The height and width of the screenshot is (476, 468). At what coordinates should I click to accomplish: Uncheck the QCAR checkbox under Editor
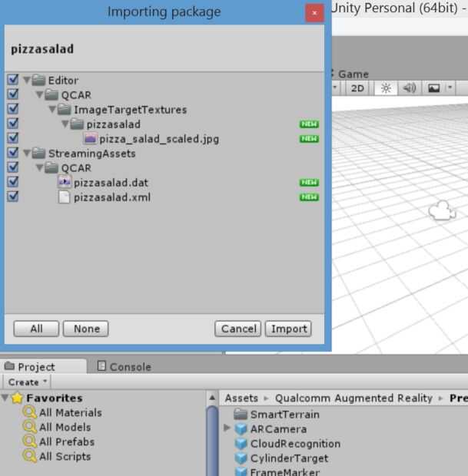(x=13, y=94)
